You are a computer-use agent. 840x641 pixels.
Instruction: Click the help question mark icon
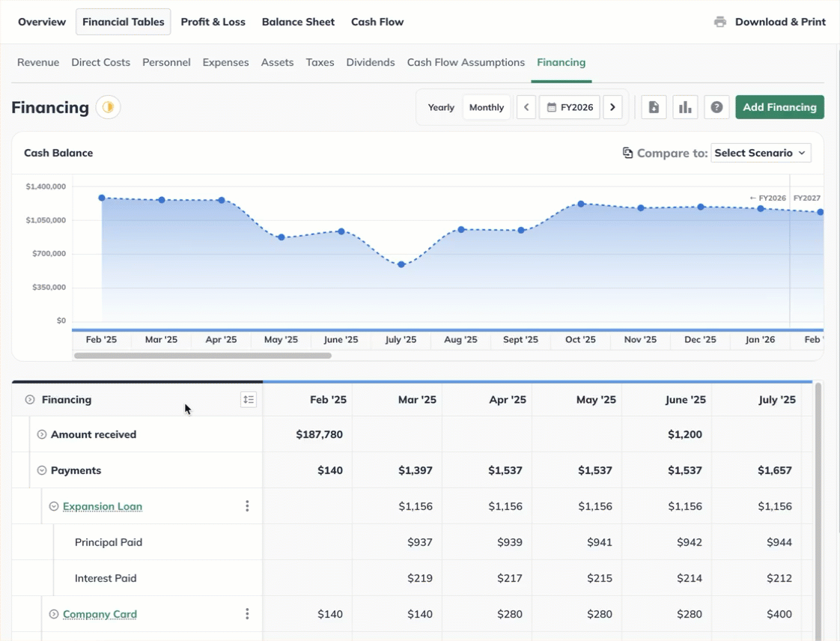716,106
